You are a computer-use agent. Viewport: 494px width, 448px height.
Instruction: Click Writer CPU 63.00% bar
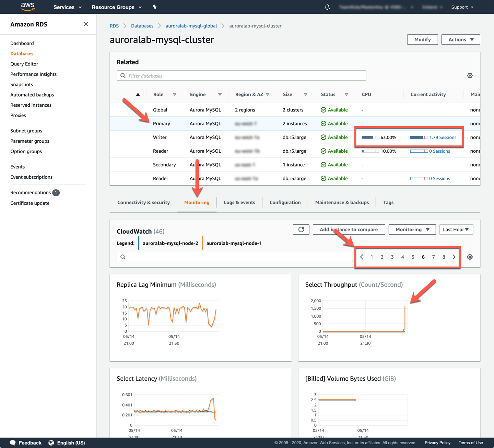coord(370,137)
